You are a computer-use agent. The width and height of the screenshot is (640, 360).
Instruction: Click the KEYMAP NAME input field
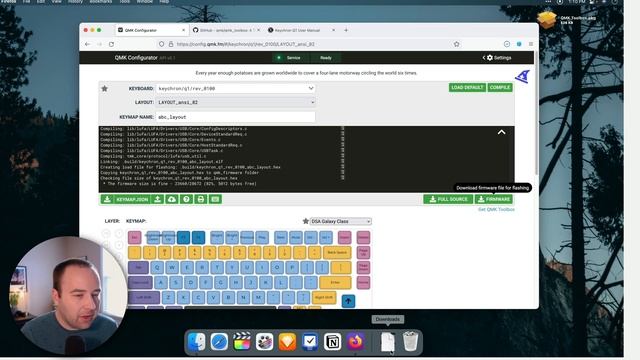236,117
